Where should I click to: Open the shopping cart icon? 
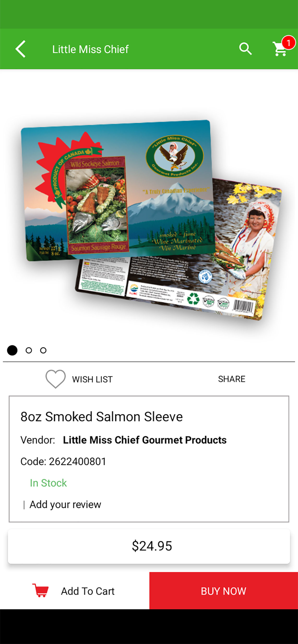click(279, 49)
